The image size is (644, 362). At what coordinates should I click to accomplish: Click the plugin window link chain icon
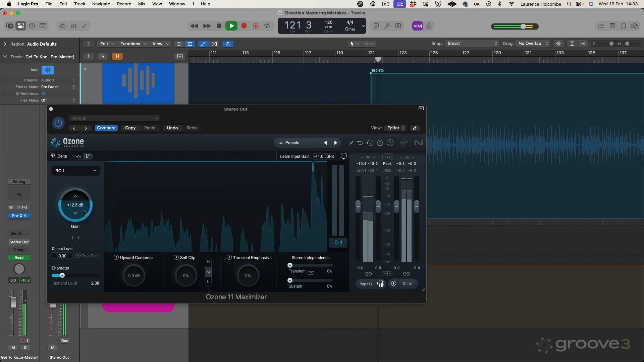[x=415, y=128]
